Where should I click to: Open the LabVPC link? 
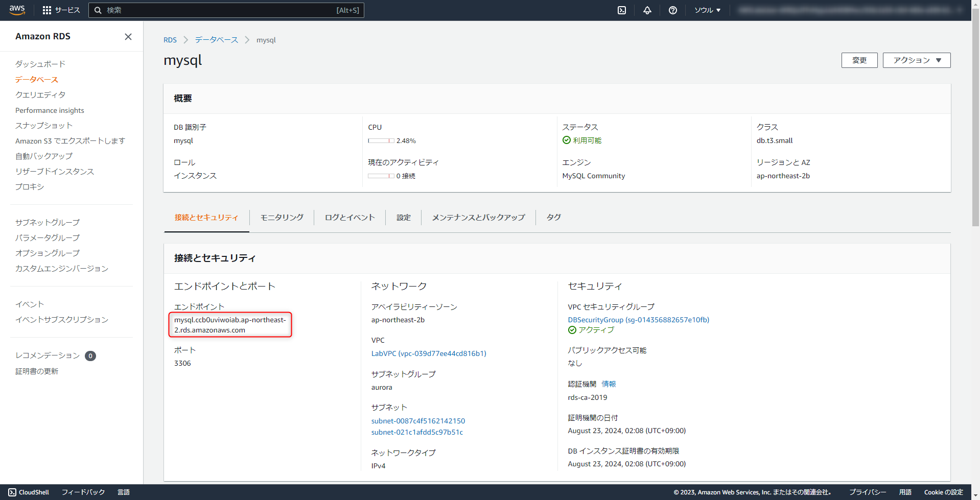(x=428, y=353)
